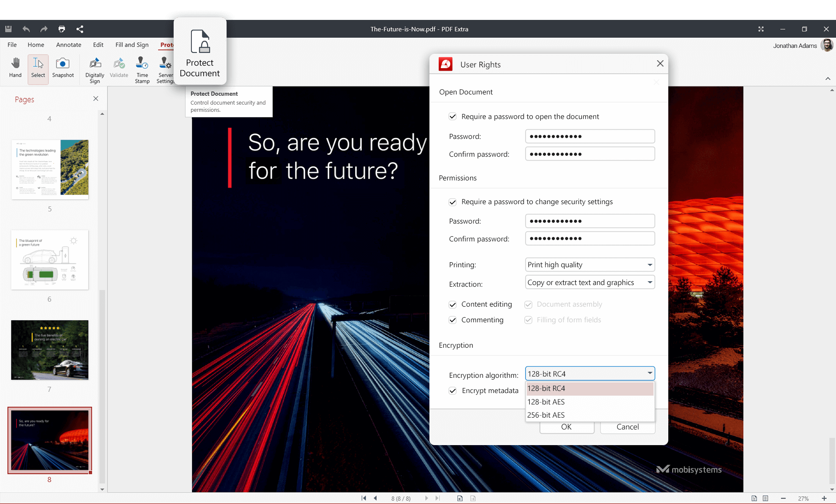Click the Protect tab
Image resolution: width=836 pixels, height=504 pixels.
(166, 45)
